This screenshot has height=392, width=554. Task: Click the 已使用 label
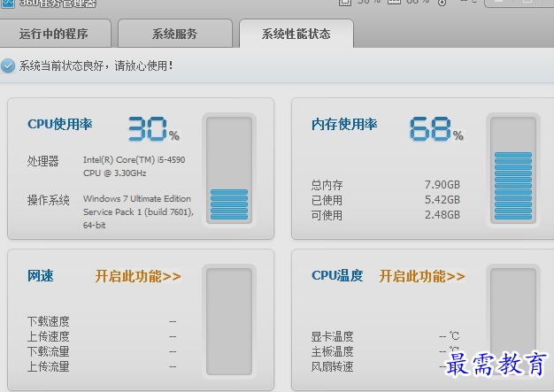point(327,200)
